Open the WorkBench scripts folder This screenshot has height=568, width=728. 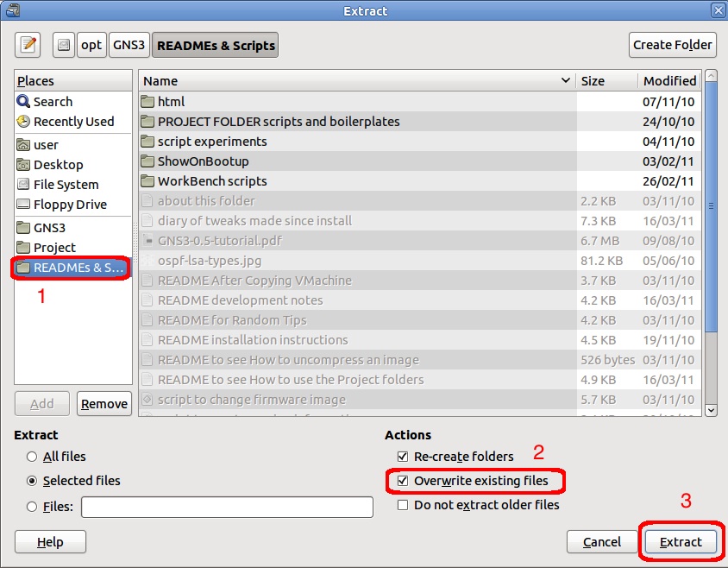[x=211, y=181]
